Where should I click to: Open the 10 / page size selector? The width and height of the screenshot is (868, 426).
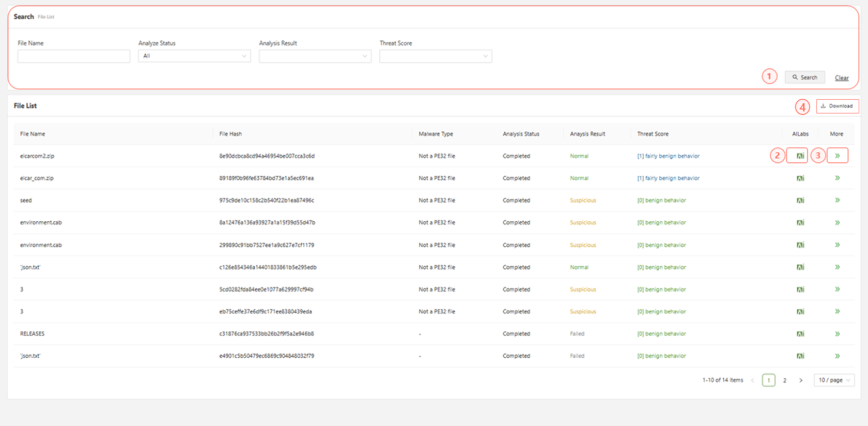(x=833, y=380)
